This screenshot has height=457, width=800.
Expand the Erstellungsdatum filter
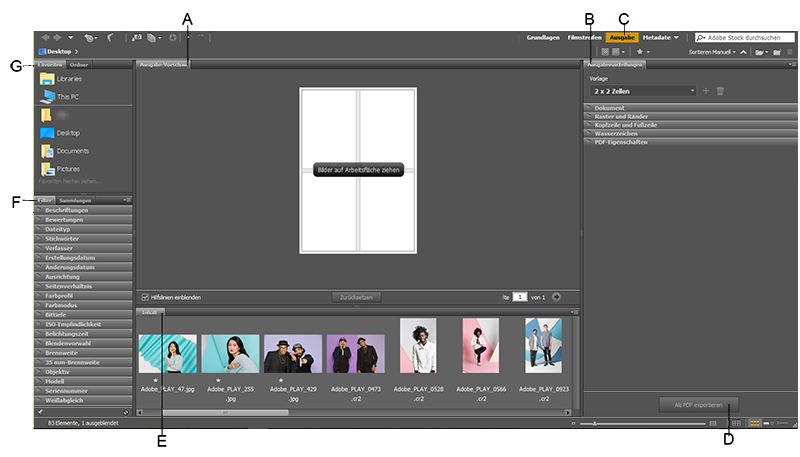[x=84, y=258]
